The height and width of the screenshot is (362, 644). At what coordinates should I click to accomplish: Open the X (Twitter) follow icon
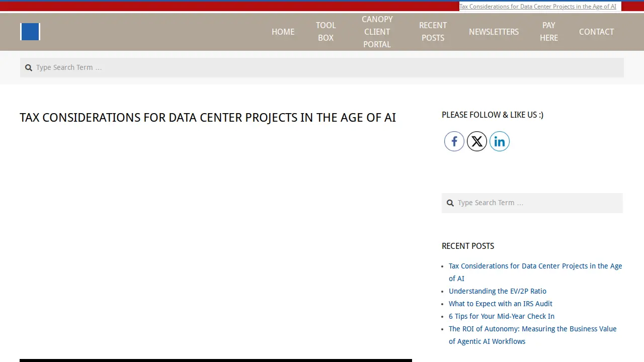(477, 141)
